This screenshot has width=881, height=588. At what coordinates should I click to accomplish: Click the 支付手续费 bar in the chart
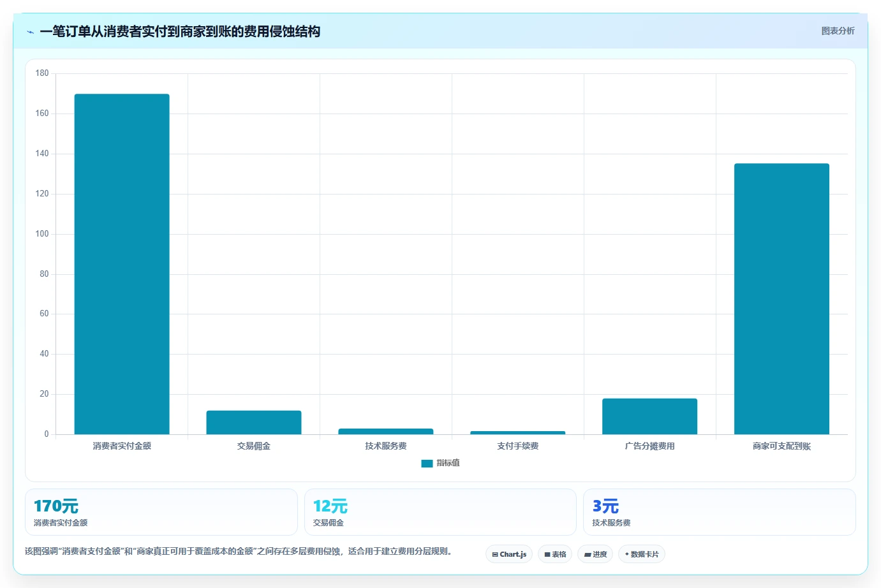(518, 432)
